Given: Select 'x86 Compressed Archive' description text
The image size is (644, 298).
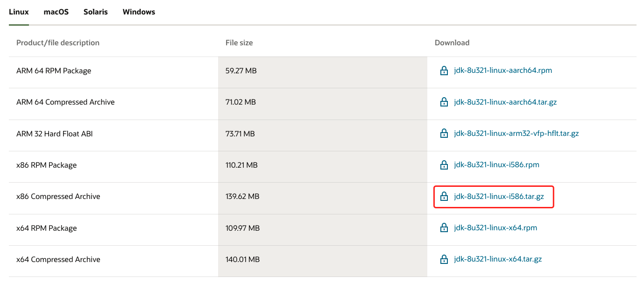Looking at the screenshot, I should (58, 197).
